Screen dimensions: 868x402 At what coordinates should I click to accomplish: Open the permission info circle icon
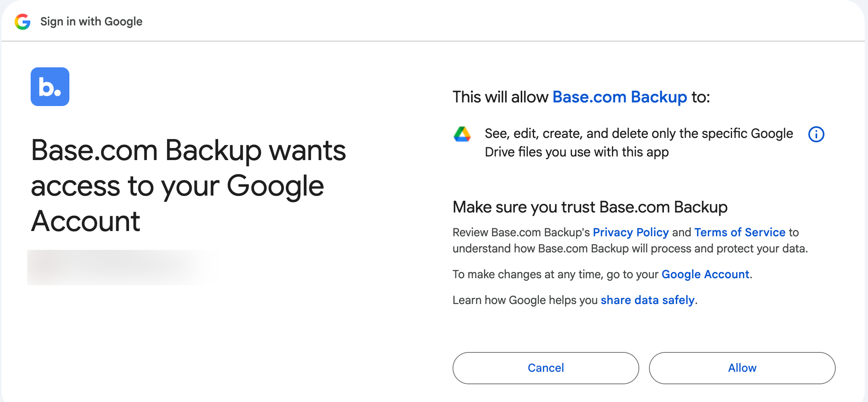click(816, 134)
